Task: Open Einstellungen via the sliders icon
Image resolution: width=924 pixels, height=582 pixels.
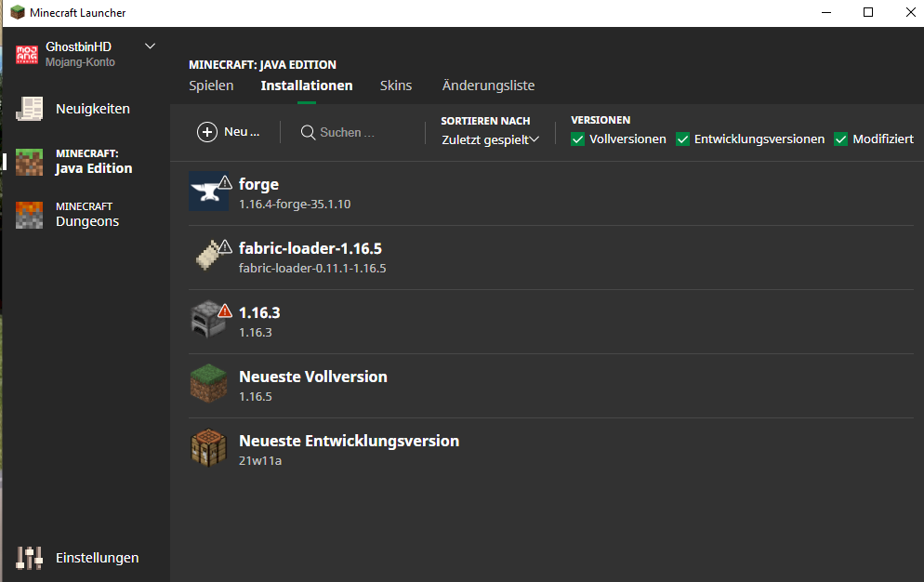Action: (29, 557)
